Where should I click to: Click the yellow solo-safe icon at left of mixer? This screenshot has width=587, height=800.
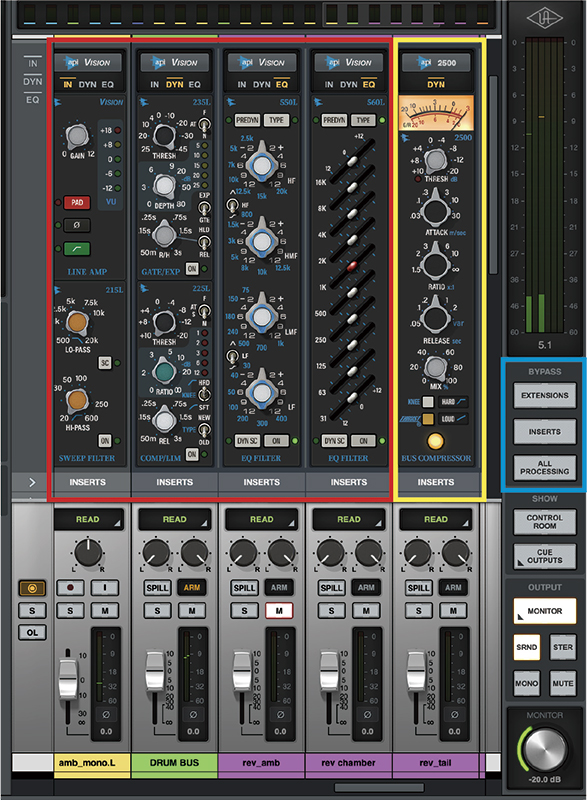tap(32, 588)
